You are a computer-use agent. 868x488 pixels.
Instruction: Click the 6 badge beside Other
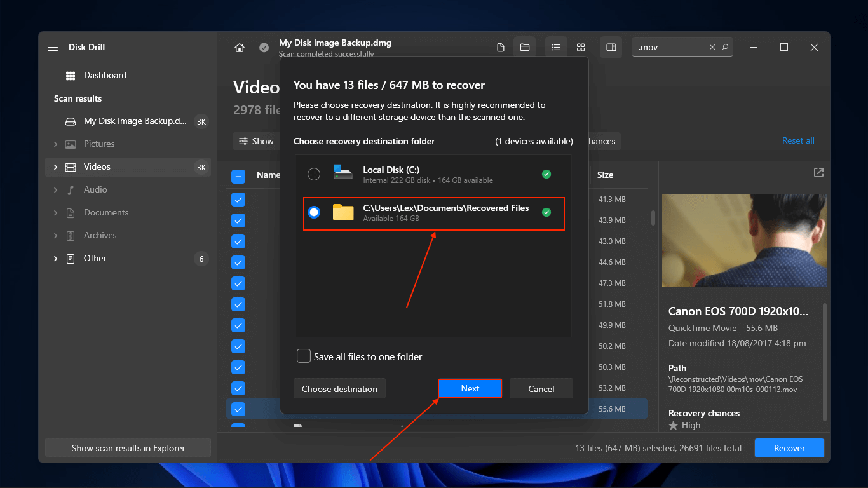pyautogui.click(x=201, y=259)
